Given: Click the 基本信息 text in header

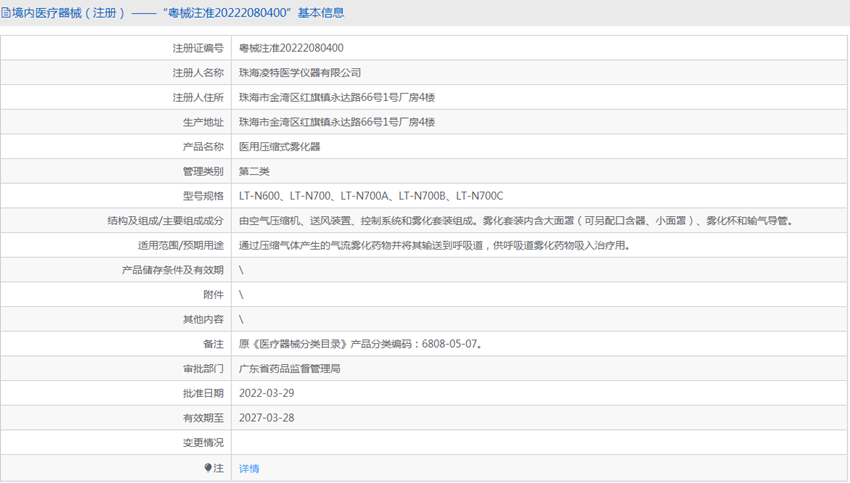Looking at the screenshot, I should coord(321,13).
